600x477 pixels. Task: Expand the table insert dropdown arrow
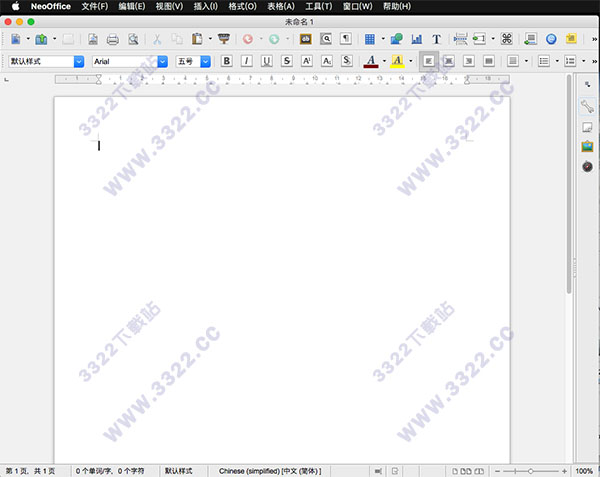pyautogui.click(x=383, y=39)
